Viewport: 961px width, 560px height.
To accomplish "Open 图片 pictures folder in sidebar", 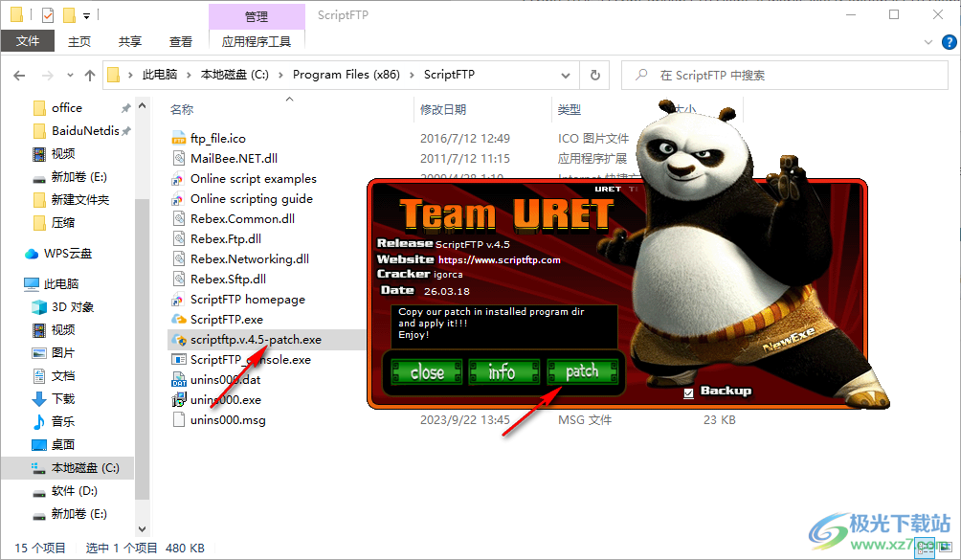I will click(x=54, y=353).
